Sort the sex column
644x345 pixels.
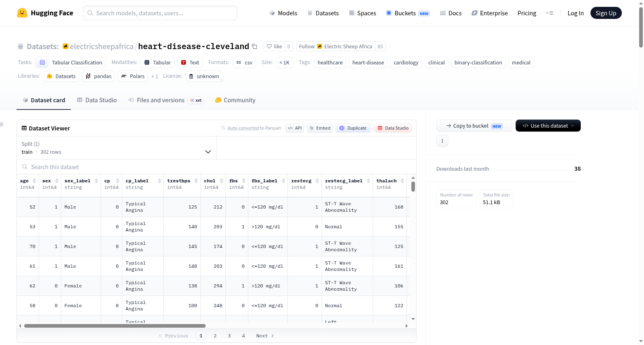point(57,181)
